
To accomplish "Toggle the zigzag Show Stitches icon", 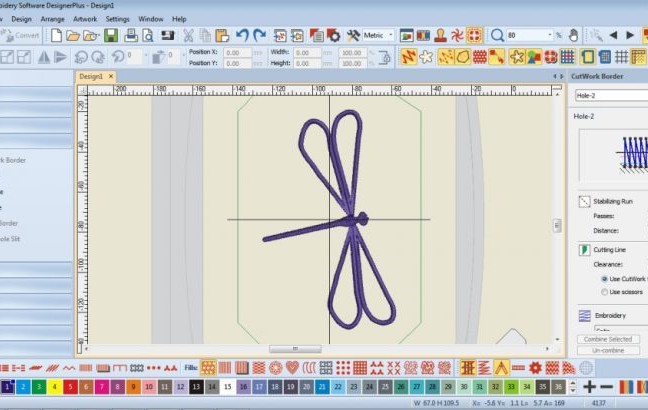I will 409,57.
